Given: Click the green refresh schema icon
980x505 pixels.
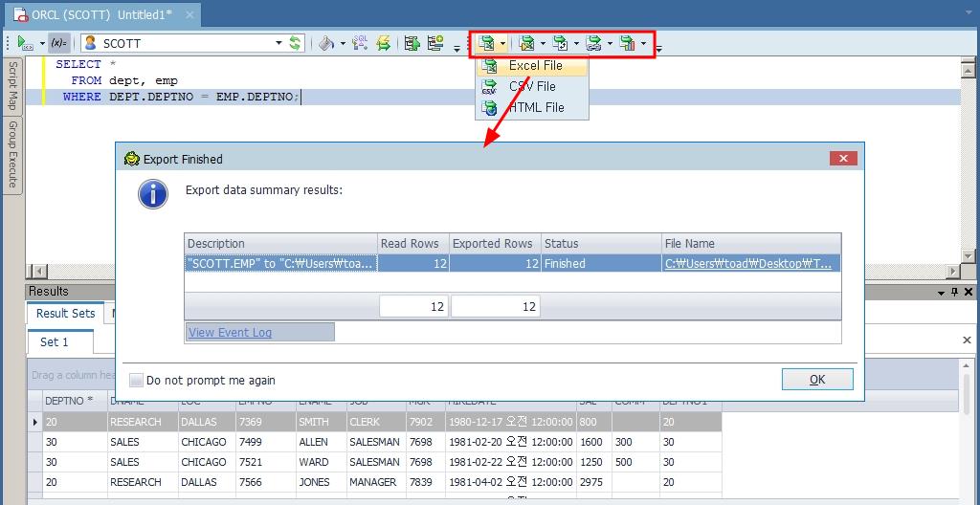Looking at the screenshot, I should point(296,43).
